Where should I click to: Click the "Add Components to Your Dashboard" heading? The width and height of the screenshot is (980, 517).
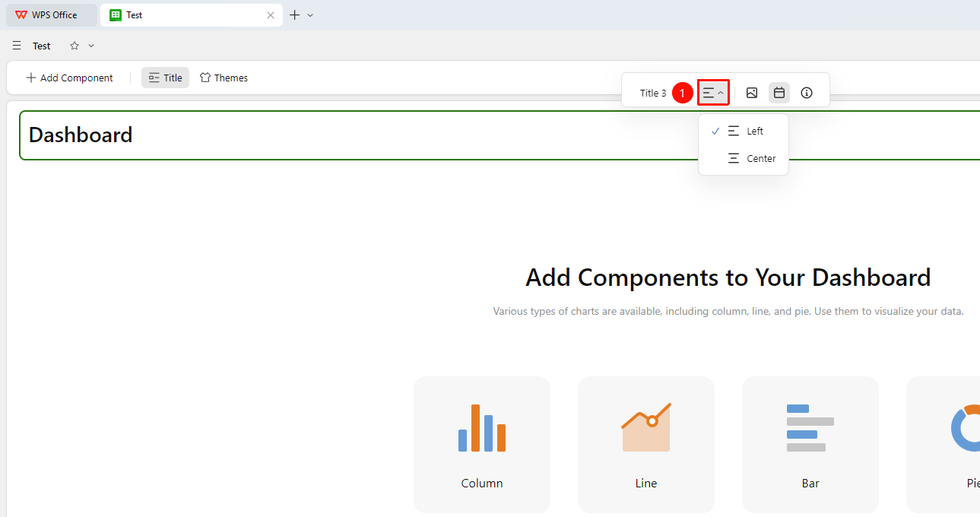tap(728, 278)
